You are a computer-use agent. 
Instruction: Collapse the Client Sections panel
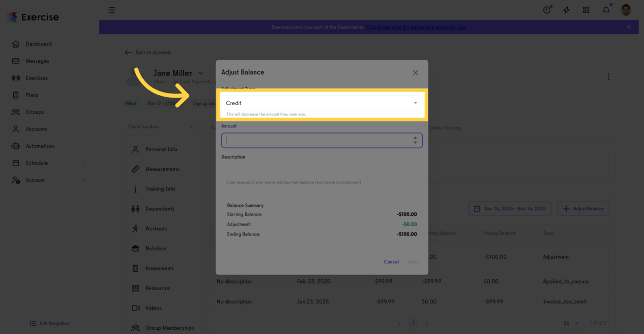point(192,126)
